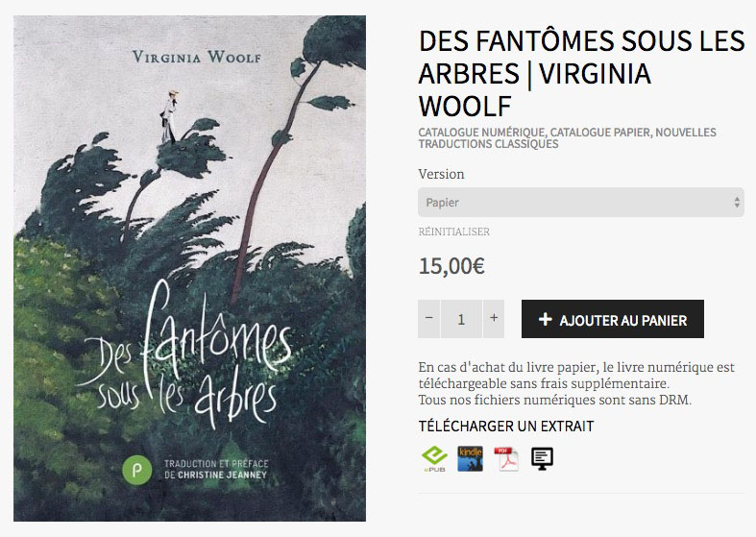Open the Version dropdown showing Papier
This screenshot has height=537, width=756.
pyautogui.click(x=580, y=202)
